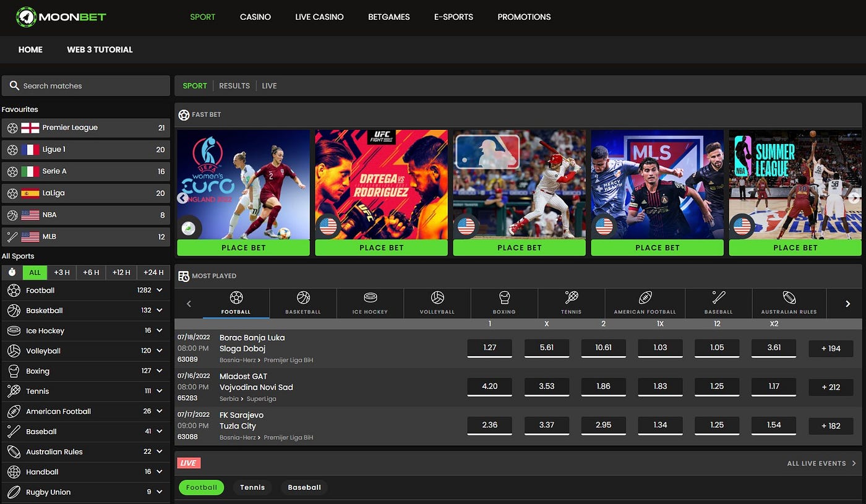The height and width of the screenshot is (504, 866).
Task: Expand the Handball sport chevron
Action: click(x=160, y=472)
